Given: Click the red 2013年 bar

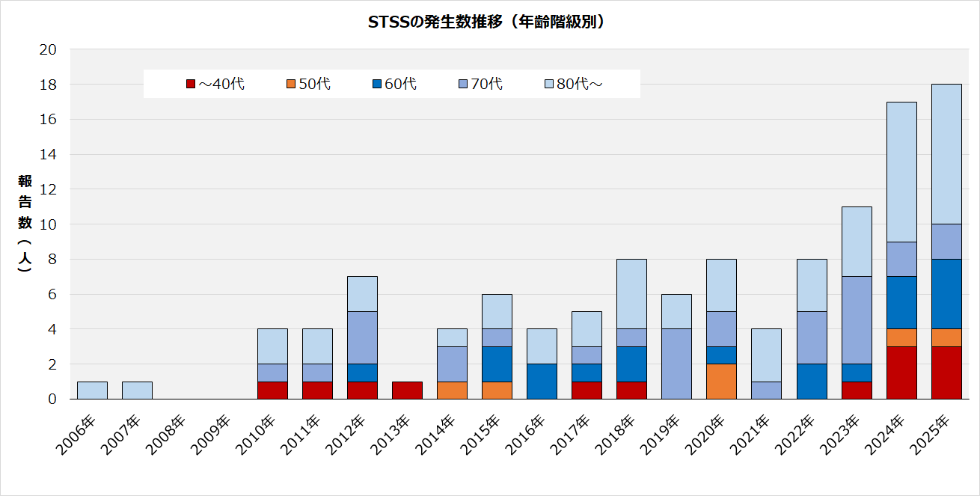Looking at the screenshot, I should tap(407, 391).
